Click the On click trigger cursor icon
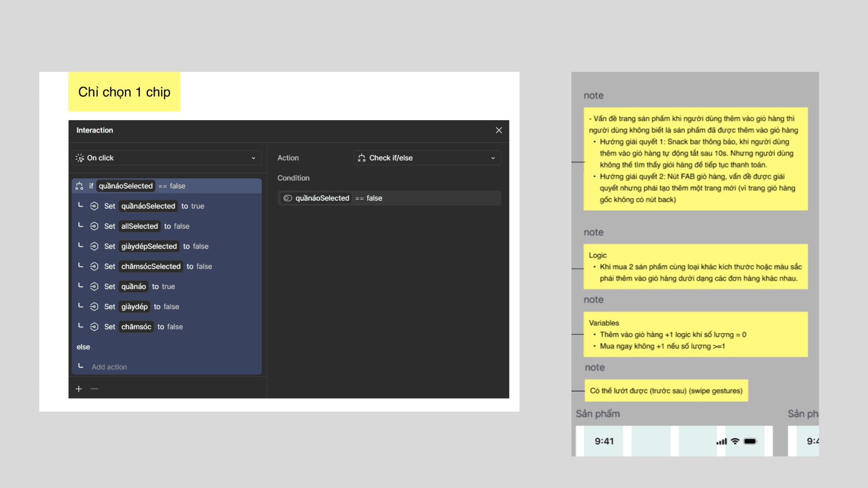The width and height of the screenshot is (868, 488). [x=80, y=158]
